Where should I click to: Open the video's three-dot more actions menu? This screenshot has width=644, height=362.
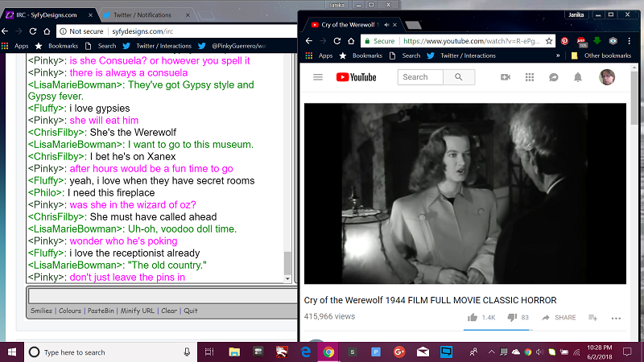click(616, 318)
